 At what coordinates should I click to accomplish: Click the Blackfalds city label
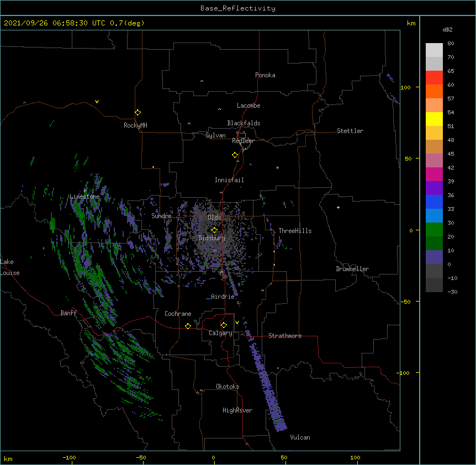pyautogui.click(x=244, y=123)
